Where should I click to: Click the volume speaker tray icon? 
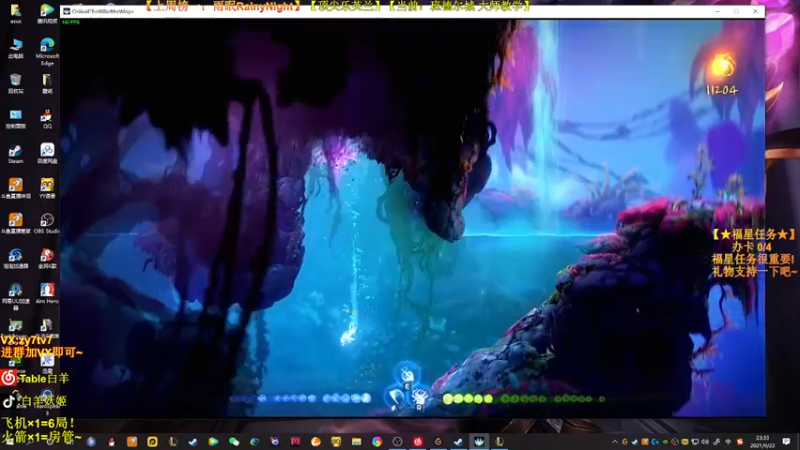tap(705, 442)
